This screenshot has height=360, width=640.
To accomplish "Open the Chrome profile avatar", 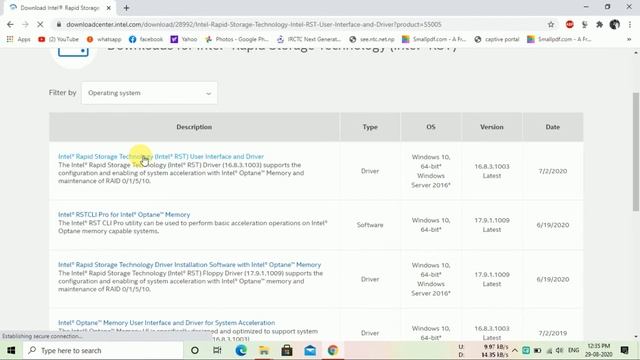I will [x=614, y=24].
